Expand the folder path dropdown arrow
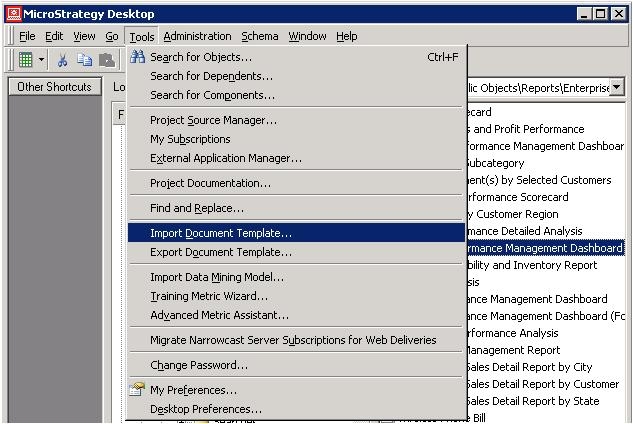This screenshot has height=424, width=633. 617,88
